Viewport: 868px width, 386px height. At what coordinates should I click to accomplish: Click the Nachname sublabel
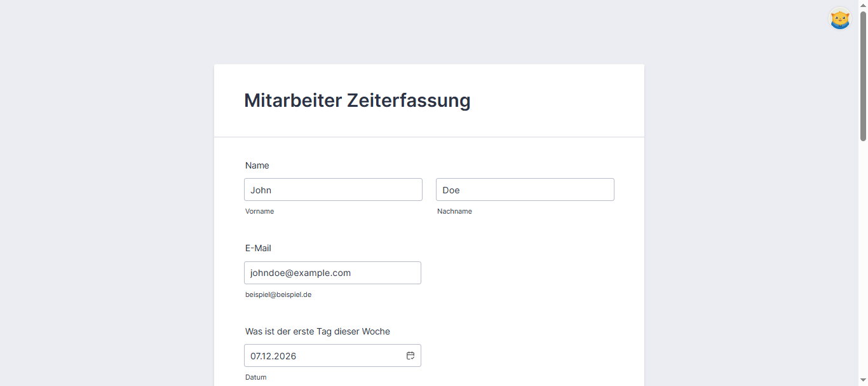(454, 211)
